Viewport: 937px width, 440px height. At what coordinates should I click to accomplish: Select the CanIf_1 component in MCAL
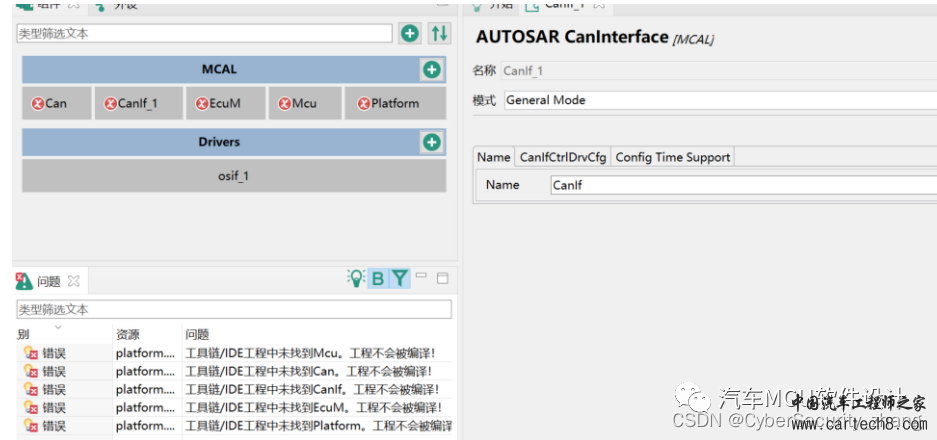[139, 103]
